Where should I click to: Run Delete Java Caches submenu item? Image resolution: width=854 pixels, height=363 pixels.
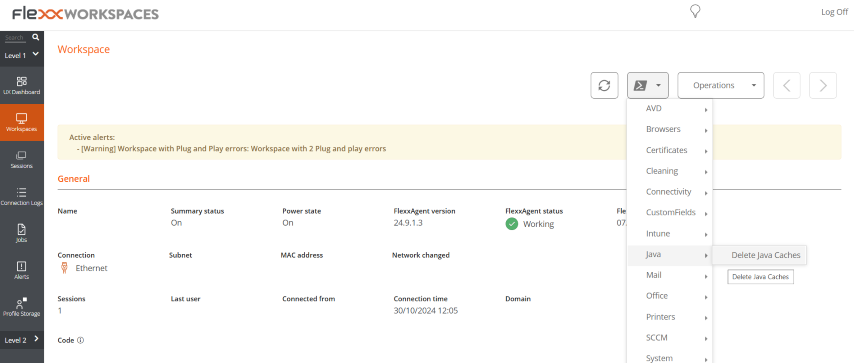[760, 255]
